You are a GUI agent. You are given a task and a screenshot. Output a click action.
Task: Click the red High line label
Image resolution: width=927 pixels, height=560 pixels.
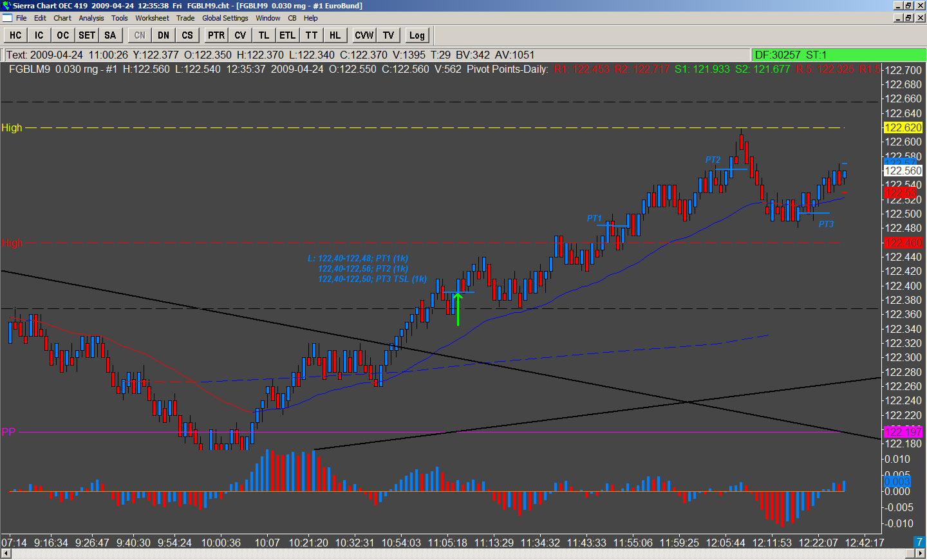(12, 243)
